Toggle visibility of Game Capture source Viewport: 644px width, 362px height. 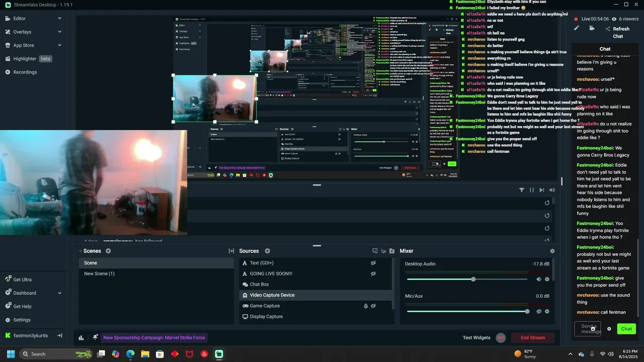click(373, 306)
